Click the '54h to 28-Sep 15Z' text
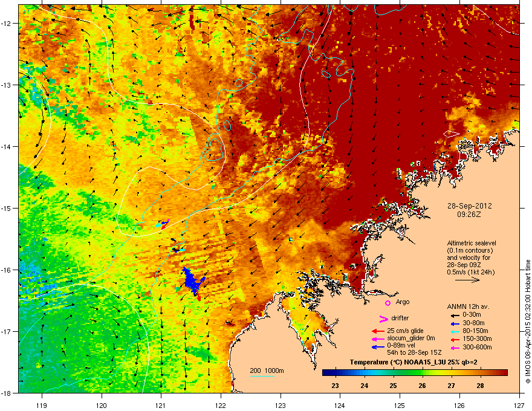This screenshot has width=532, height=411. click(x=414, y=352)
